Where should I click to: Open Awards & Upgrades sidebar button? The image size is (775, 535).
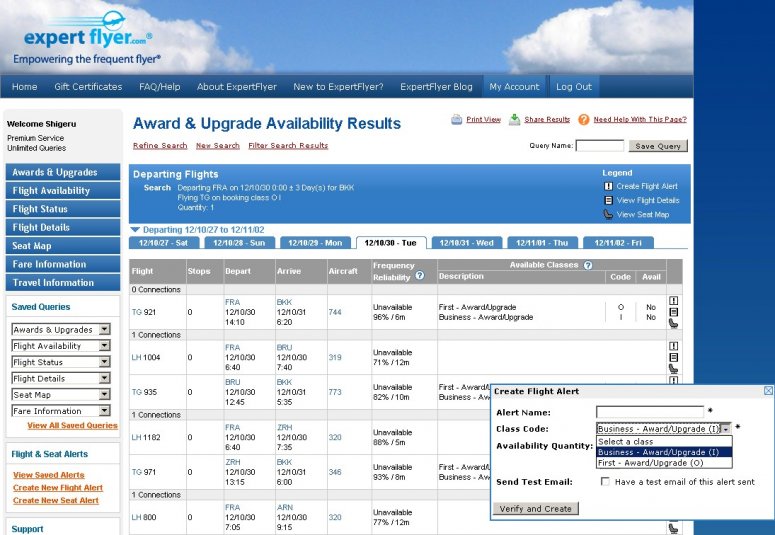pyautogui.click(x=63, y=172)
